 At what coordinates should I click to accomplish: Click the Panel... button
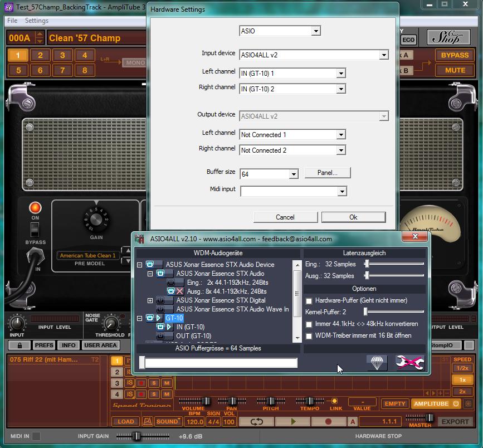[x=328, y=173]
